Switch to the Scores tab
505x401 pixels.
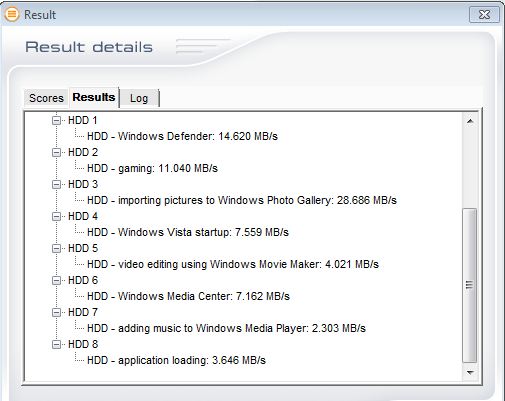(x=46, y=98)
